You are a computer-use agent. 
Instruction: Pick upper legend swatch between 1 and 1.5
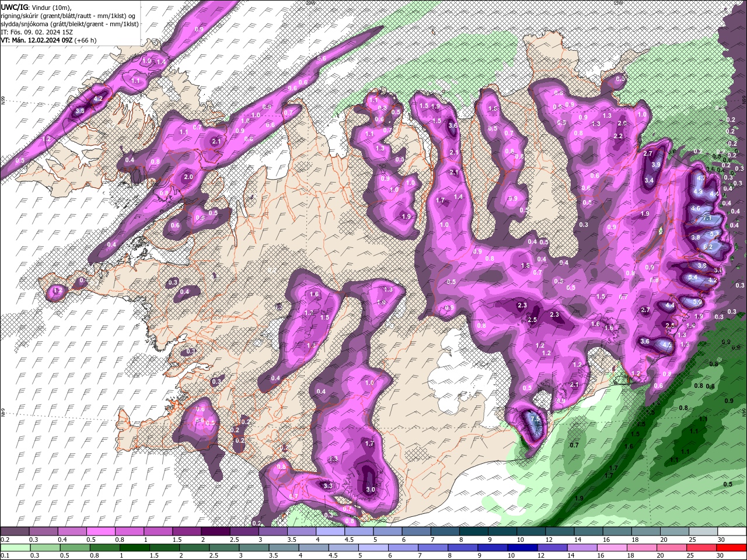coord(158,531)
